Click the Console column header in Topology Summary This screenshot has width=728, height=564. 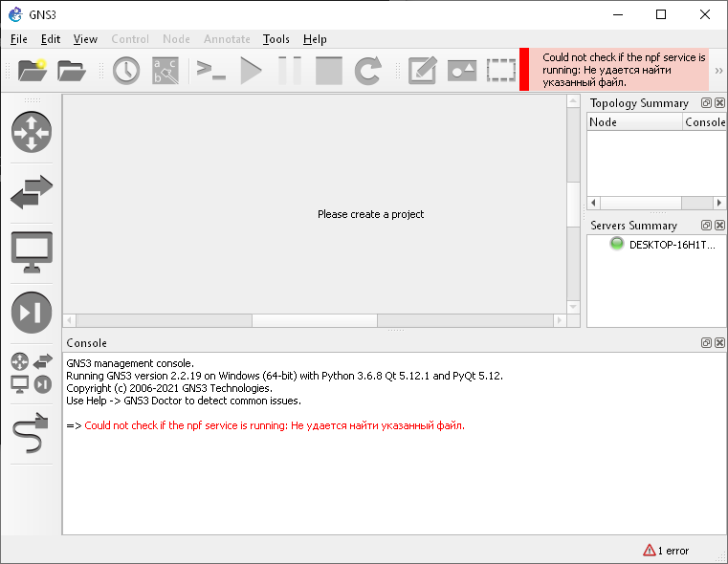pyautogui.click(x=704, y=122)
